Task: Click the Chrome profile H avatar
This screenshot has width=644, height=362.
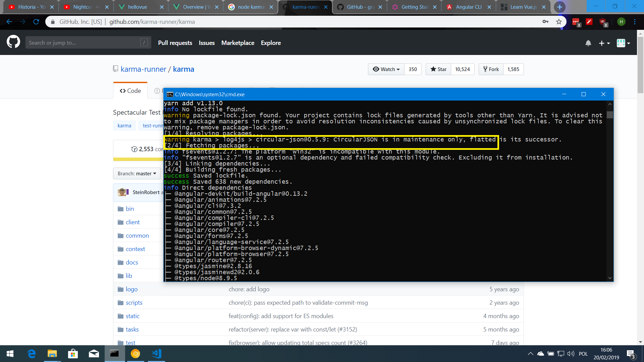Action: [621, 22]
